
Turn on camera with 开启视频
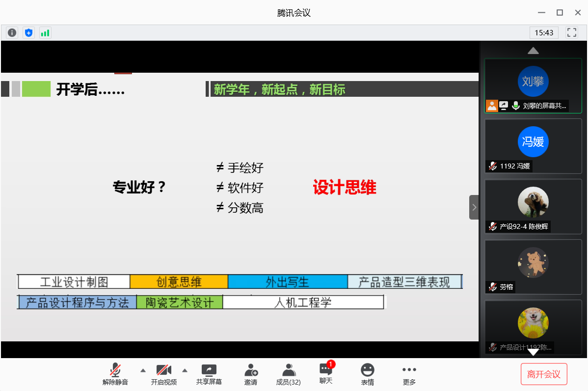(x=164, y=374)
